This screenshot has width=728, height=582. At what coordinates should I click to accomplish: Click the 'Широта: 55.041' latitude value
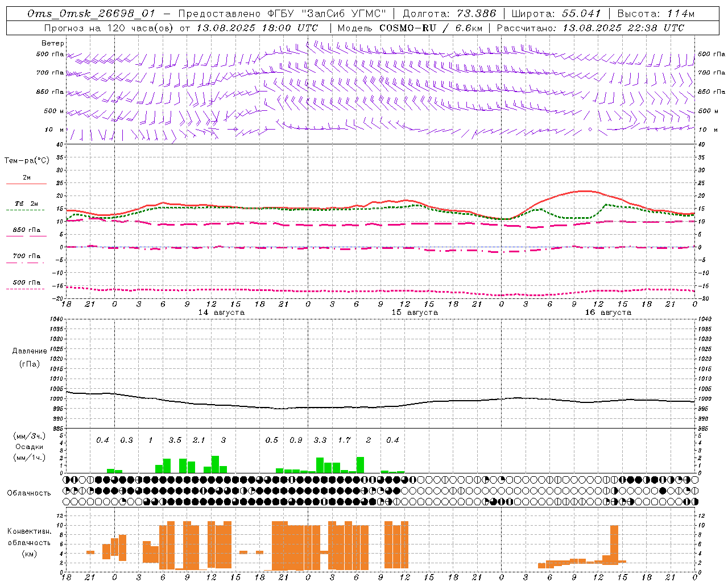(556, 14)
